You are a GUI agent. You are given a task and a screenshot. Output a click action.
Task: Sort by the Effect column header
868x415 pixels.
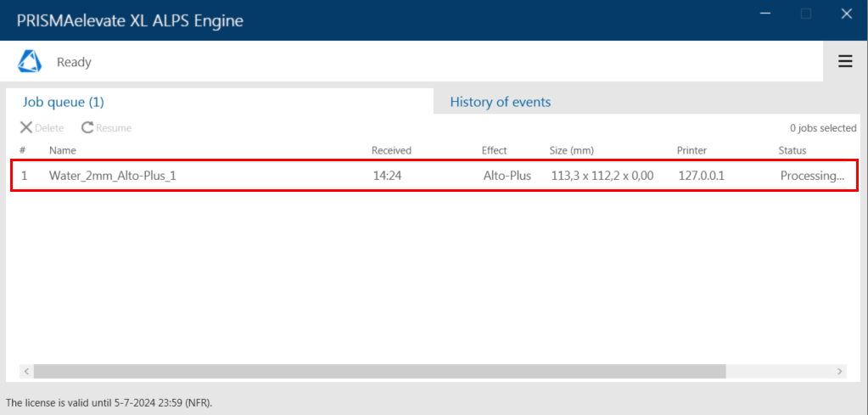[x=494, y=150]
